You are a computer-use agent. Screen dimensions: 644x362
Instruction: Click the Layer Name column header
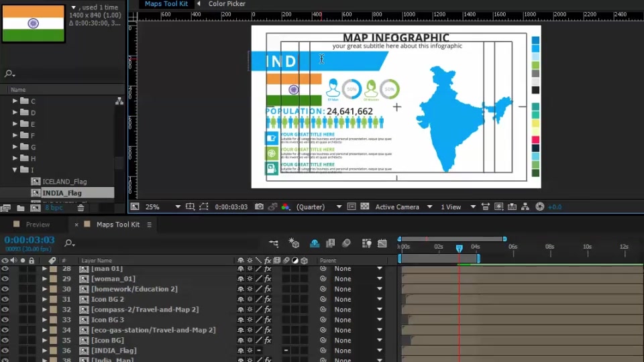(x=97, y=261)
